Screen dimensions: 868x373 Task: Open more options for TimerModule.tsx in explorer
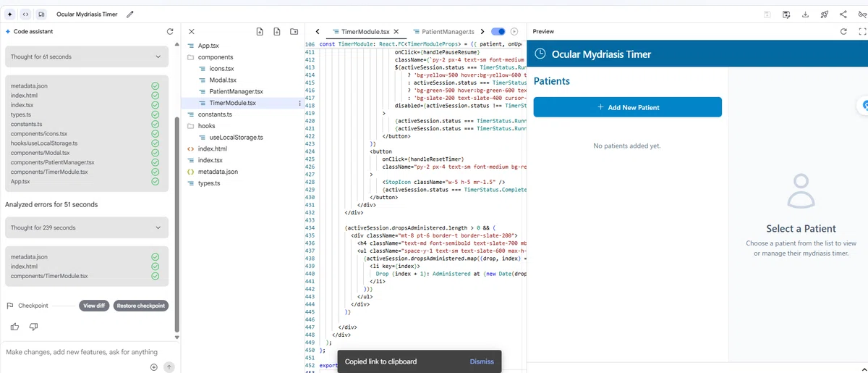pyautogui.click(x=300, y=104)
